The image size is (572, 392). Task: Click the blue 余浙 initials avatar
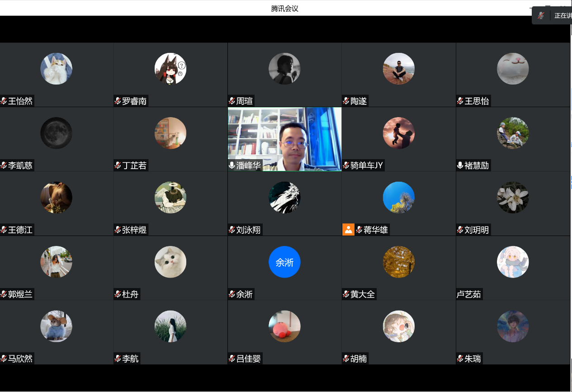[x=284, y=262]
